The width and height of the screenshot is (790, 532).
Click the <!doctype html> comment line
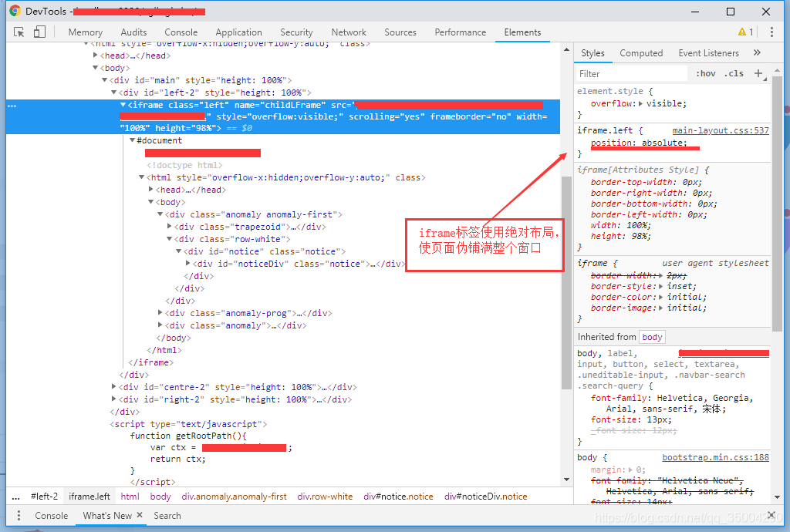click(x=184, y=165)
